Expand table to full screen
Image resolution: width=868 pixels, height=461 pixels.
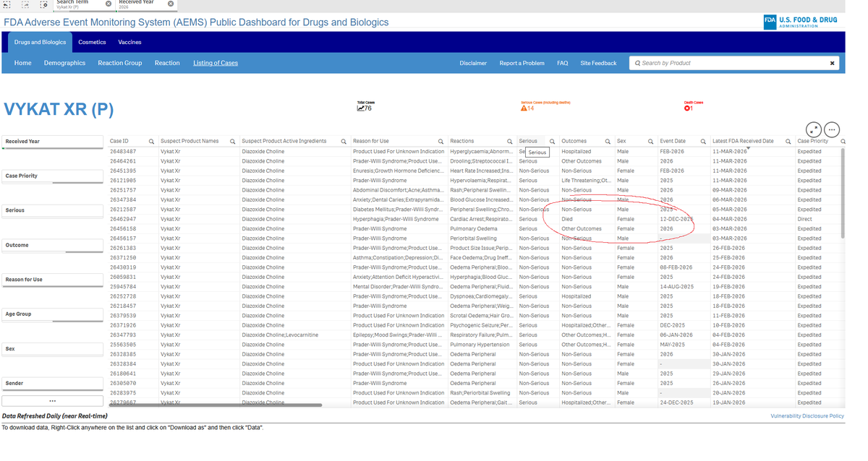click(x=814, y=129)
